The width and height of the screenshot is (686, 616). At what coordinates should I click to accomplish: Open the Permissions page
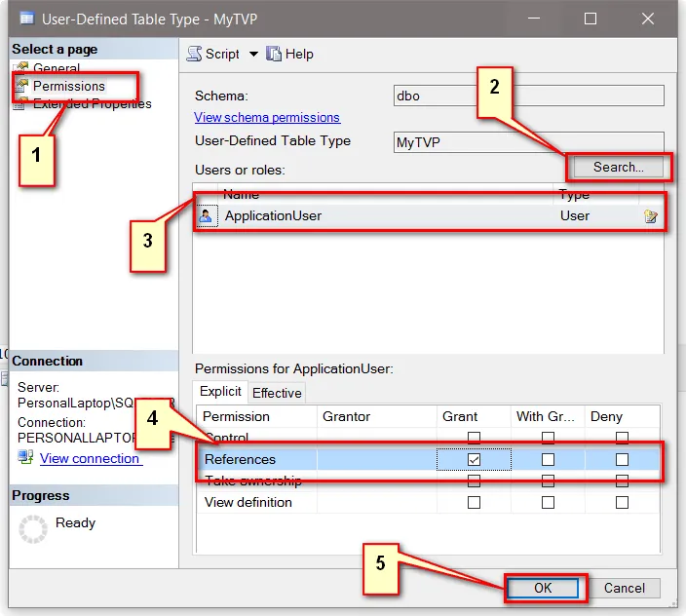[x=68, y=86]
